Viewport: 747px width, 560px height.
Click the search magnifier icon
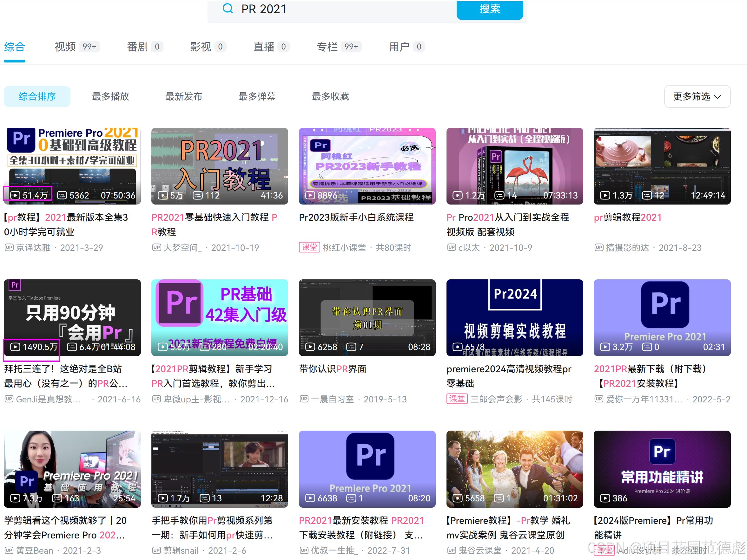[228, 9]
